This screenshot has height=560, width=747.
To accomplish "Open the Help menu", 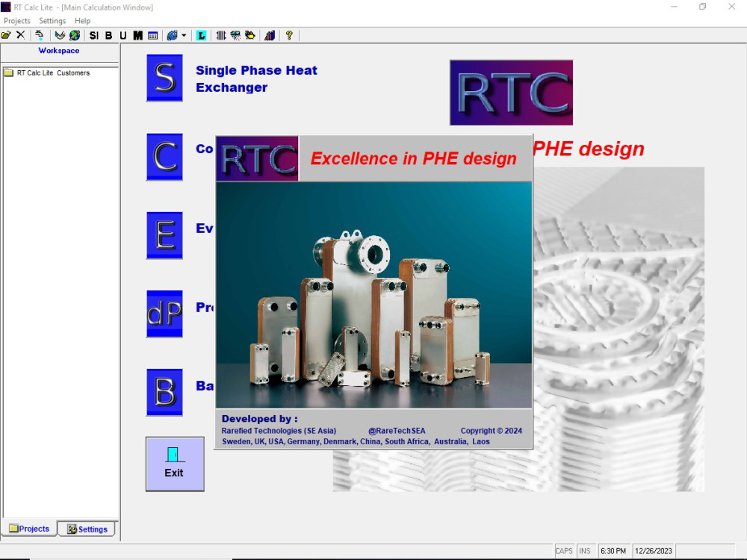I will pos(82,21).
